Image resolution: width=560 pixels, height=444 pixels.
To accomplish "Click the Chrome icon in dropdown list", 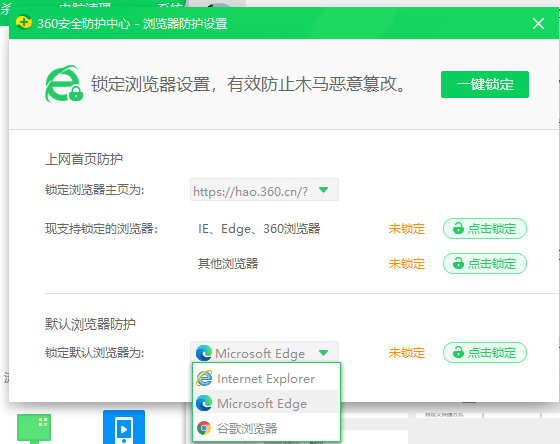I will click(204, 428).
